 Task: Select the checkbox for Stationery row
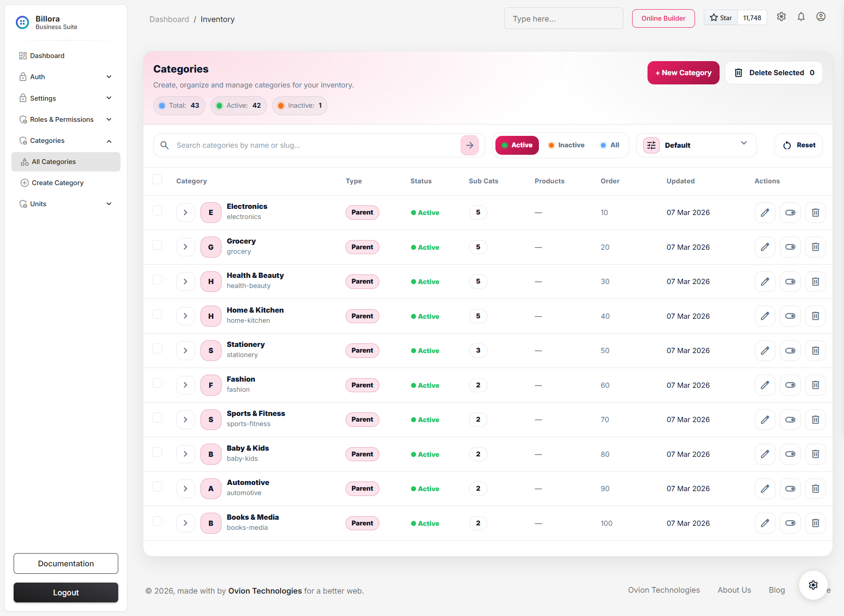pyautogui.click(x=157, y=348)
